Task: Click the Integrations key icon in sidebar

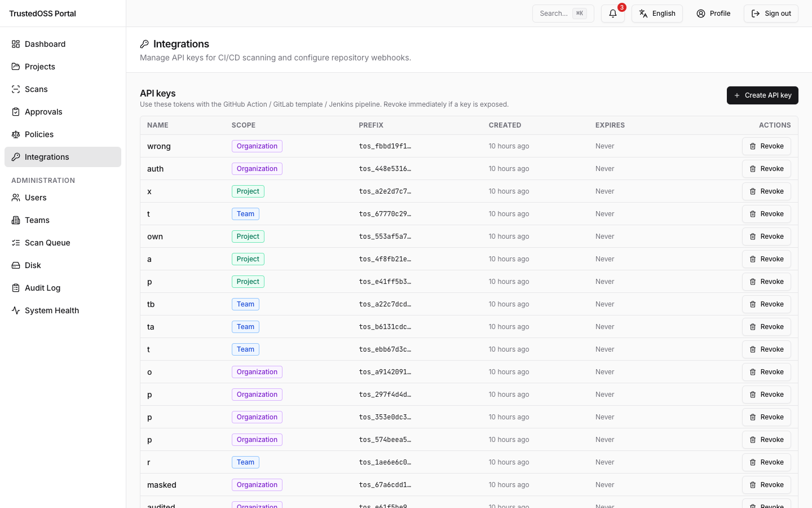Action: click(16, 157)
